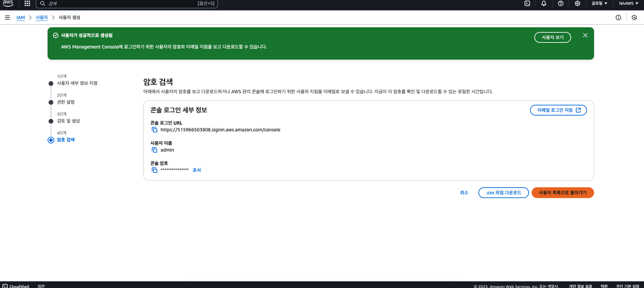Click the admin user name text

pos(167,150)
